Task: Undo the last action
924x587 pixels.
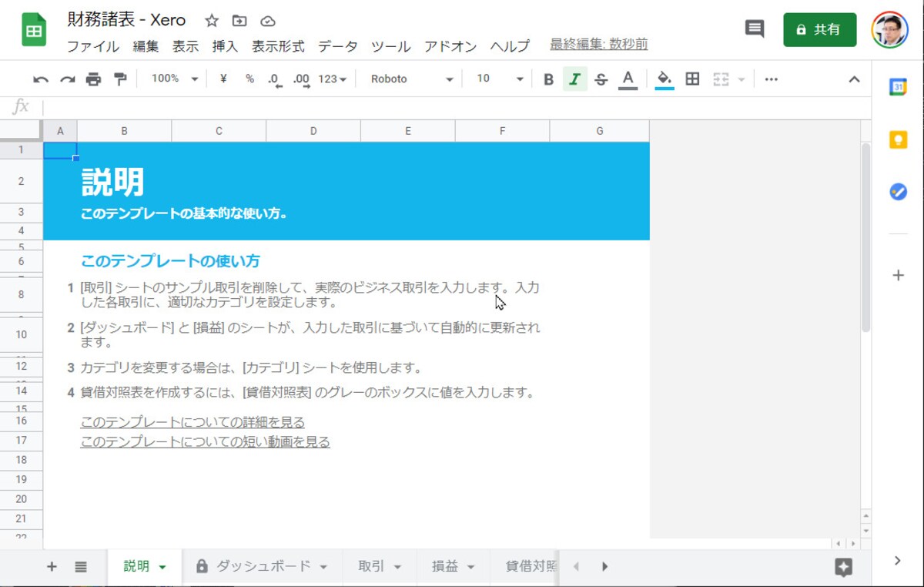Action: pos(41,79)
